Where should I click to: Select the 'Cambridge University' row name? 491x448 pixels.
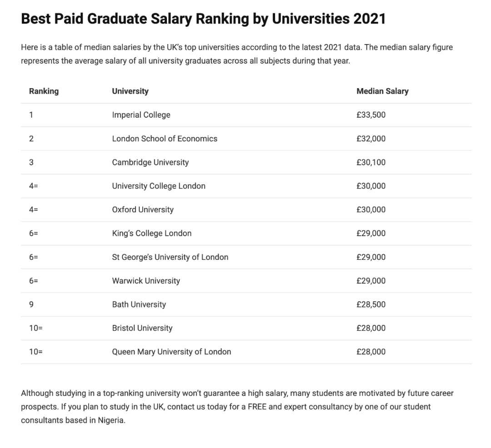click(x=150, y=162)
